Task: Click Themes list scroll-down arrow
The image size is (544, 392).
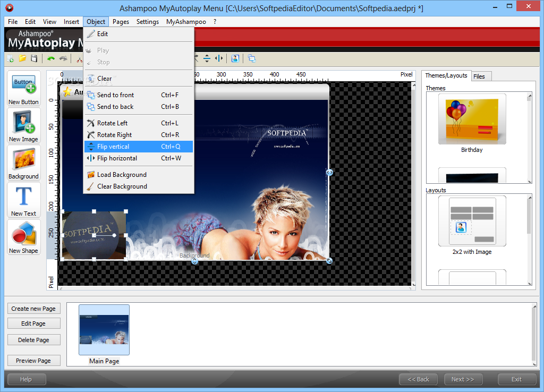Action: coord(530,181)
